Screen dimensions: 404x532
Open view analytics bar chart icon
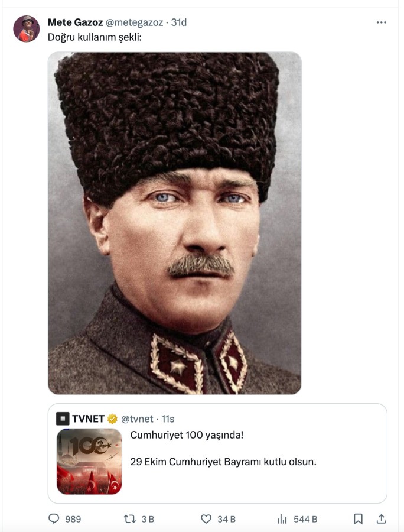coord(282,519)
